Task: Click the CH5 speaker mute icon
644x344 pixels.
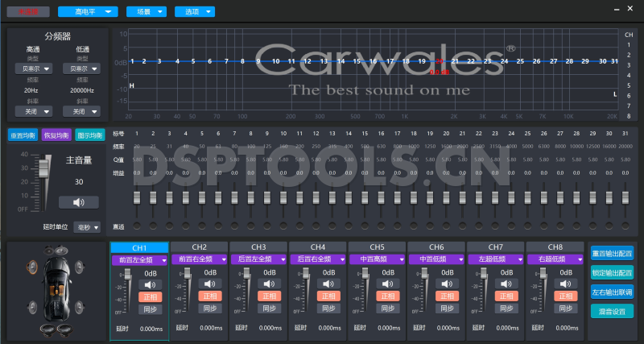Action: click(388, 284)
